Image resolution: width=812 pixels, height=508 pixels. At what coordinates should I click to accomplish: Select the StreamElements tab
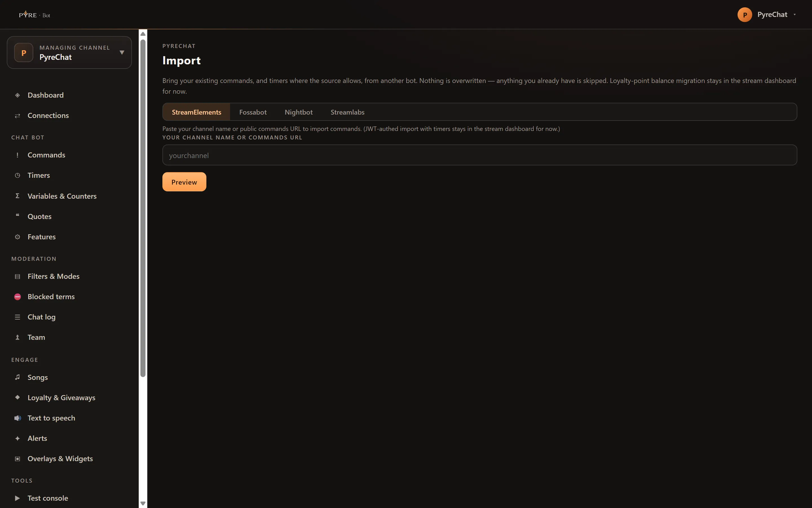(x=196, y=112)
